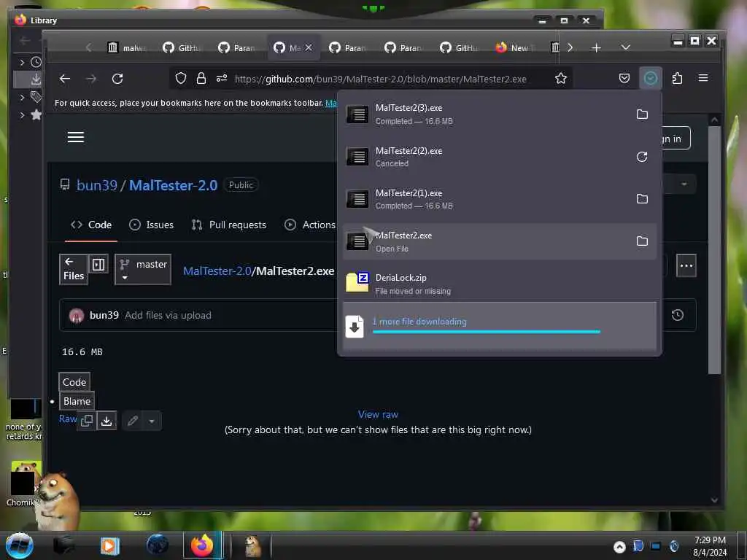Bookmark this page with the star icon

pyautogui.click(x=561, y=78)
